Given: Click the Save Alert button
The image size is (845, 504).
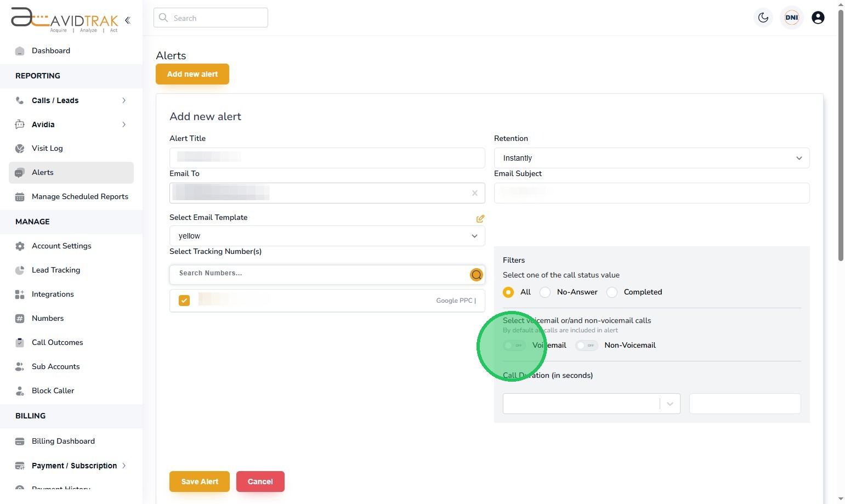Looking at the screenshot, I should click(x=200, y=482).
